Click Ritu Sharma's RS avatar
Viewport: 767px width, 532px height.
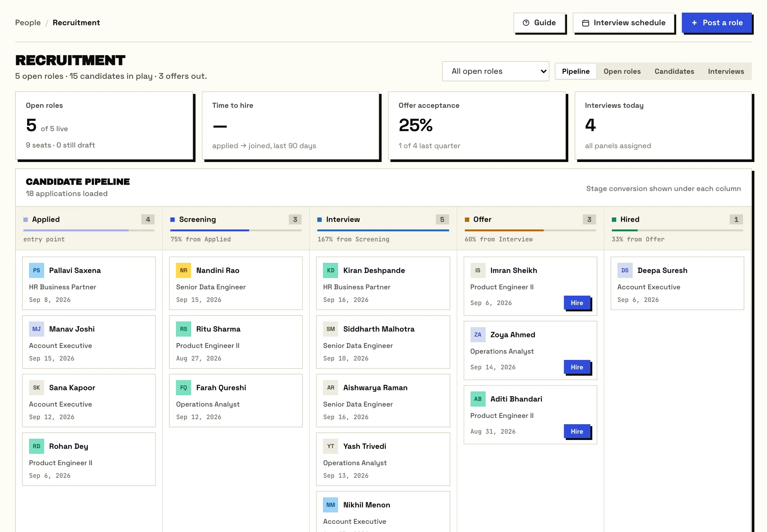[184, 329]
